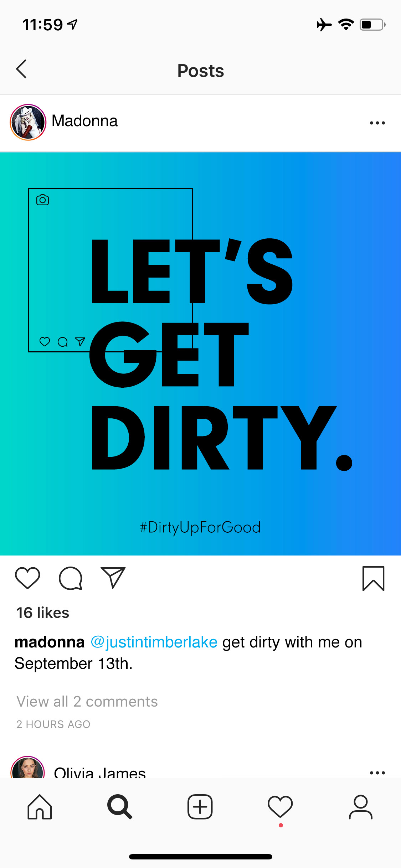The height and width of the screenshot is (868, 401).
Task: Open Madonna account name in post header
Action: point(84,121)
